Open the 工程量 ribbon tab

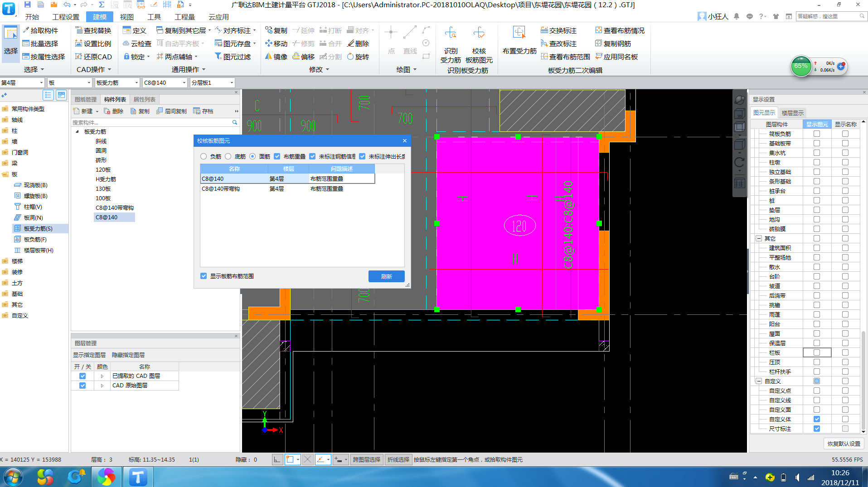point(185,17)
